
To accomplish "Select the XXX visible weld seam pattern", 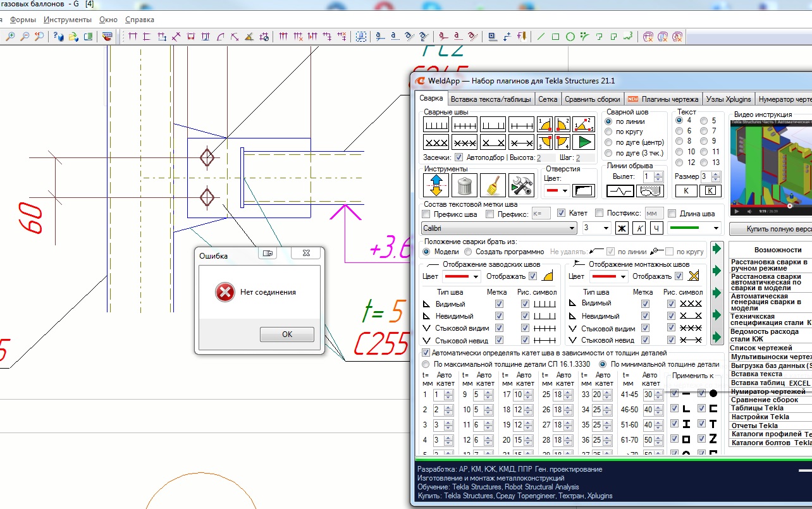I will point(436,142).
